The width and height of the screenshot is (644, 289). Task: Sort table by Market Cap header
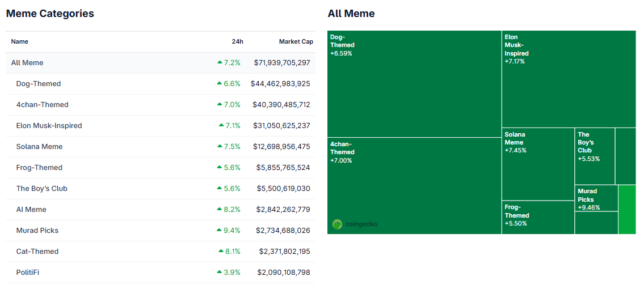(296, 41)
